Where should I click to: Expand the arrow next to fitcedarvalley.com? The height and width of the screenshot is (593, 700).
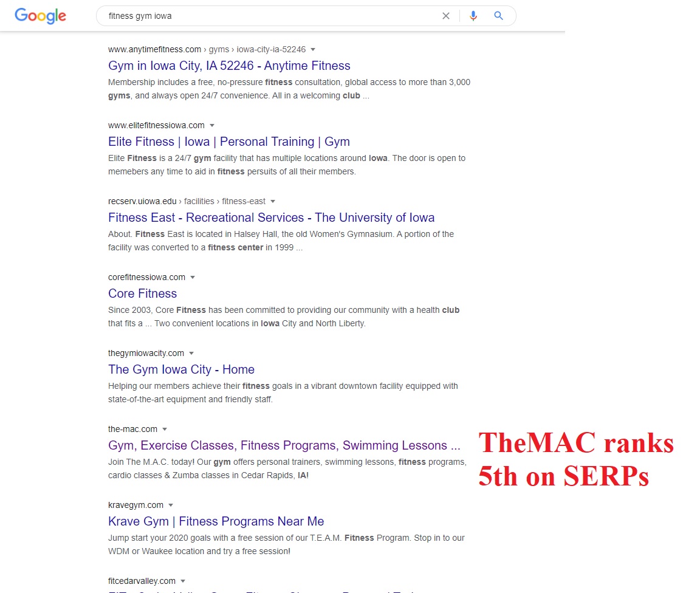(182, 581)
